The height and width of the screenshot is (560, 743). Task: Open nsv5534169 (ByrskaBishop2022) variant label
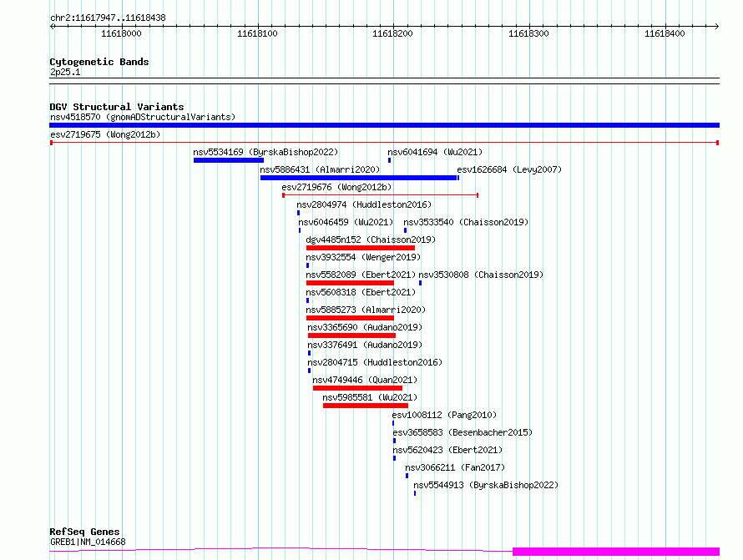point(265,152)
